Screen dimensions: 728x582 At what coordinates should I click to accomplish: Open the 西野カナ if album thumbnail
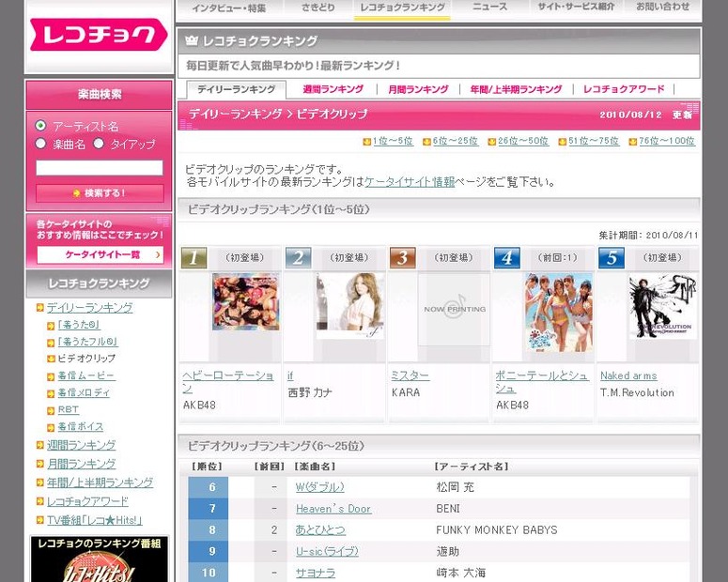point(350,305)
